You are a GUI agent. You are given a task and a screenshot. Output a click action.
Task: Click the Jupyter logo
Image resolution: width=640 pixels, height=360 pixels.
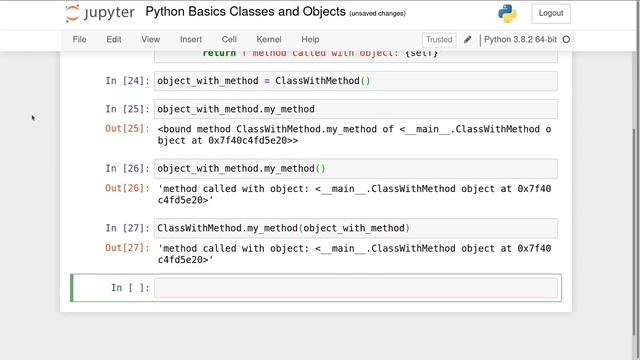coord(100,13)
